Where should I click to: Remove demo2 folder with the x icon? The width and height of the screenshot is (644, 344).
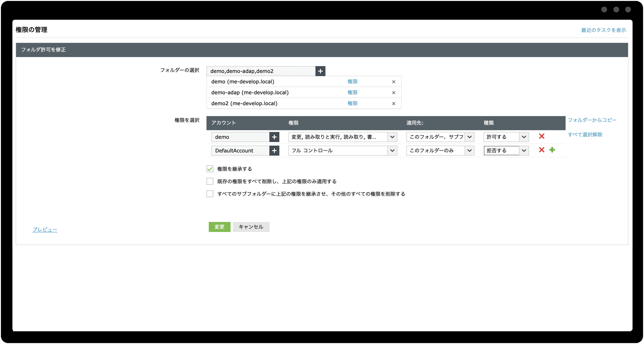click(x=394, y=104)
